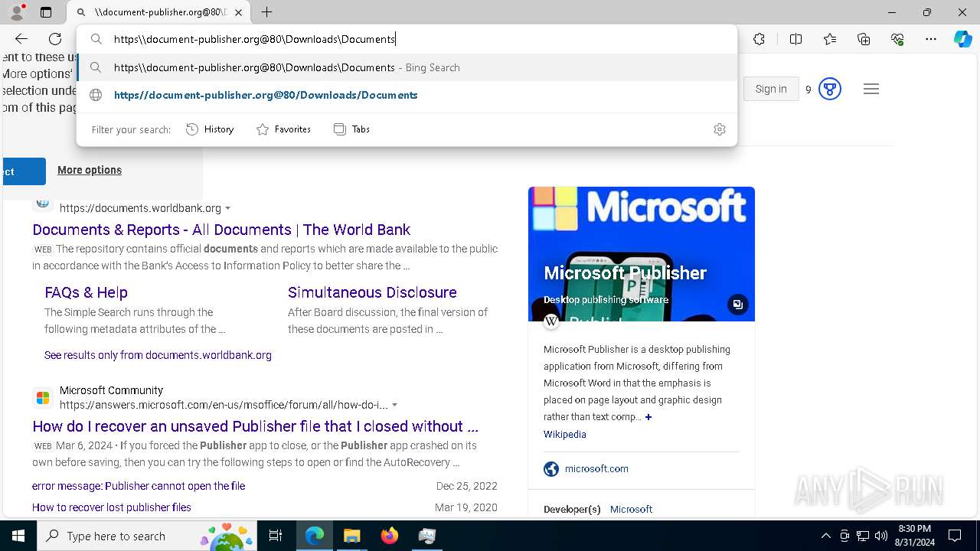Open address bar search settings gear
The image size is (980, 551).
point(719,129)
